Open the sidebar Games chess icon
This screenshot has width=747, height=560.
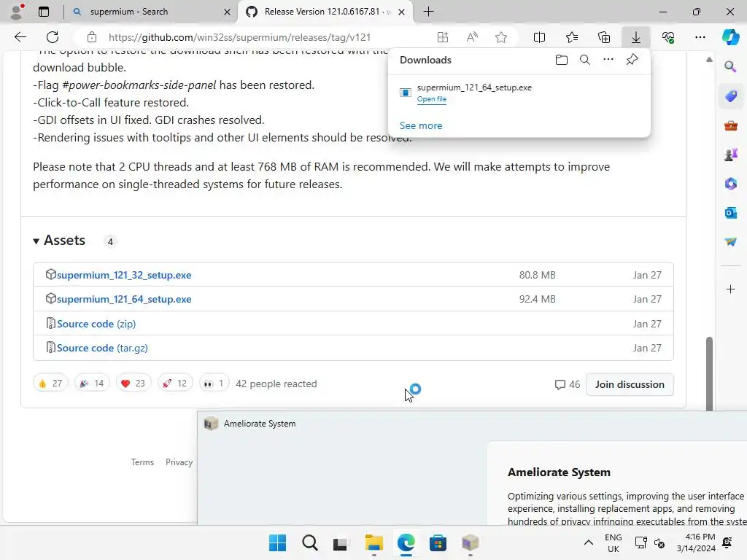click(730, 155)
